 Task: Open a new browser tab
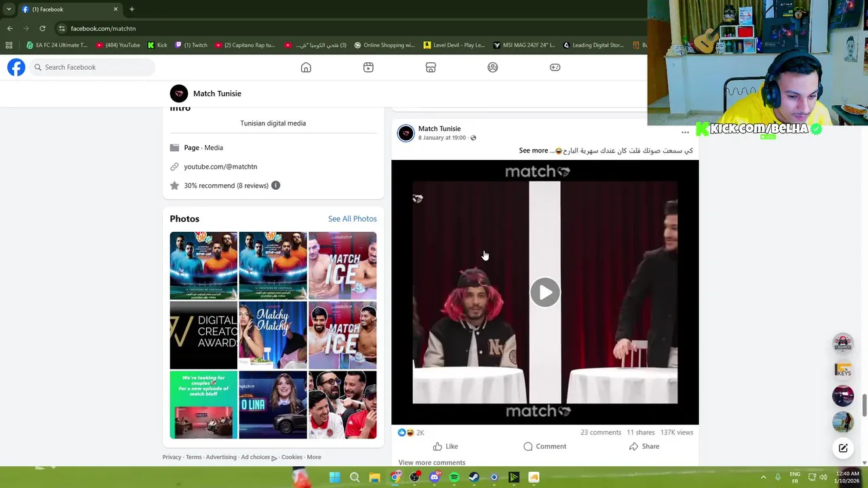point(132,9)
